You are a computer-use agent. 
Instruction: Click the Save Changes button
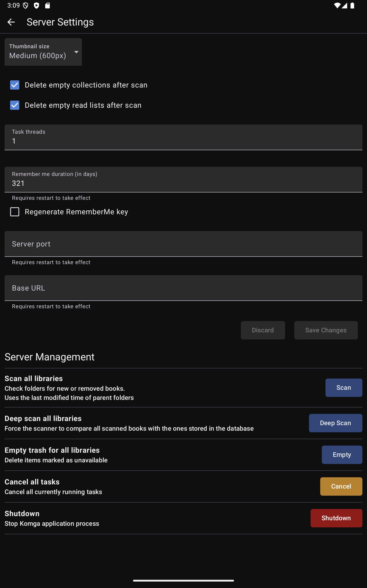pyautogui.click(x=326, y=330)
